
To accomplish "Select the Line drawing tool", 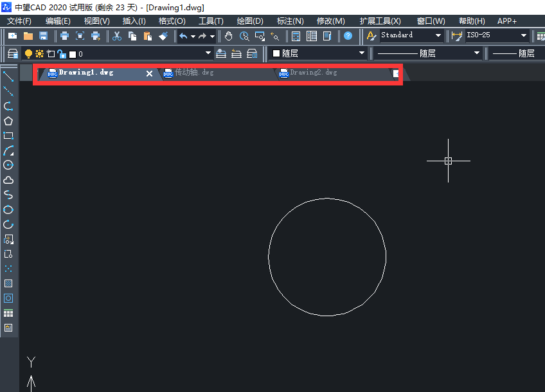I will point(8,77).
